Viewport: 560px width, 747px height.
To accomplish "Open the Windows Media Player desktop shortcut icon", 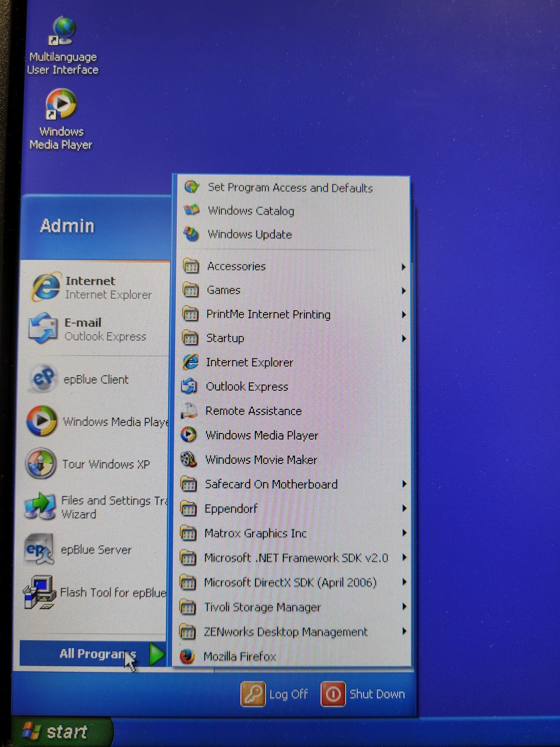I will (x=61, y=104).
